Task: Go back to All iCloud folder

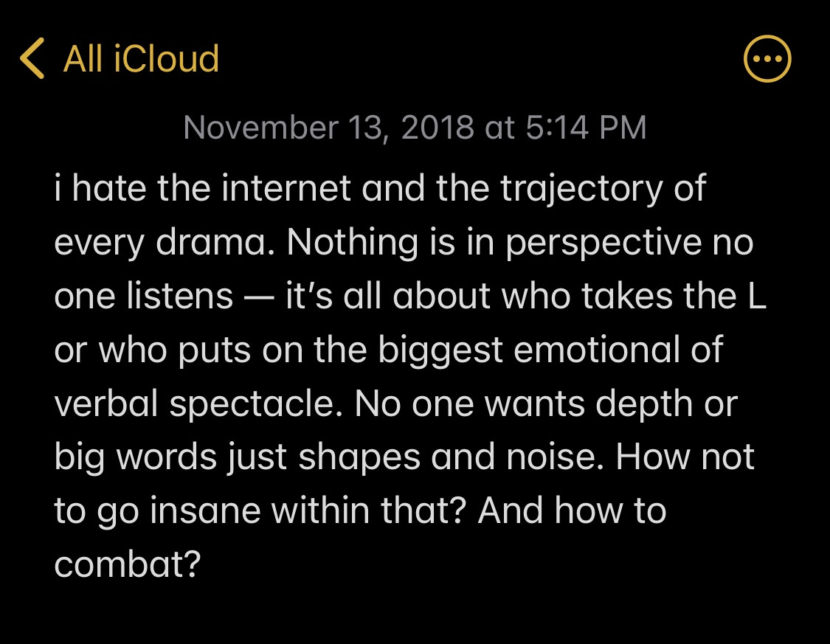Action: coord(141,58)
